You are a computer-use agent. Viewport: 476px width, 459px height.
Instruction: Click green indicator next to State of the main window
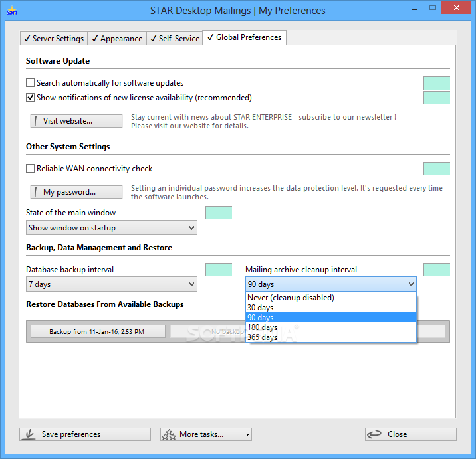[x=219, y=213]
